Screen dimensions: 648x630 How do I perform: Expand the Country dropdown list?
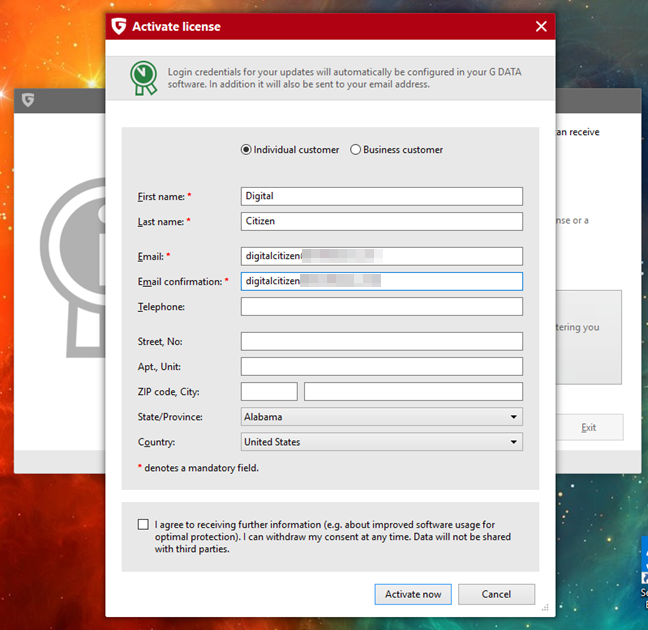click(x=381, y=442)
